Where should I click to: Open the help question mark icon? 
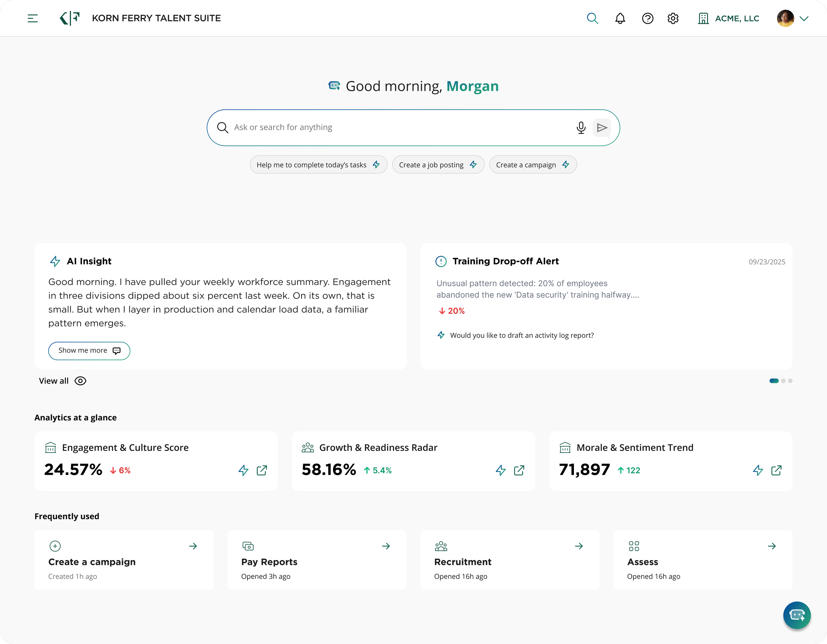coord(647,18)
